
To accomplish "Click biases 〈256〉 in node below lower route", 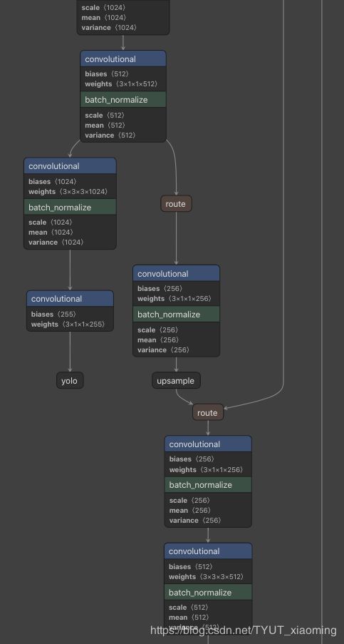I will pos(192,459).
